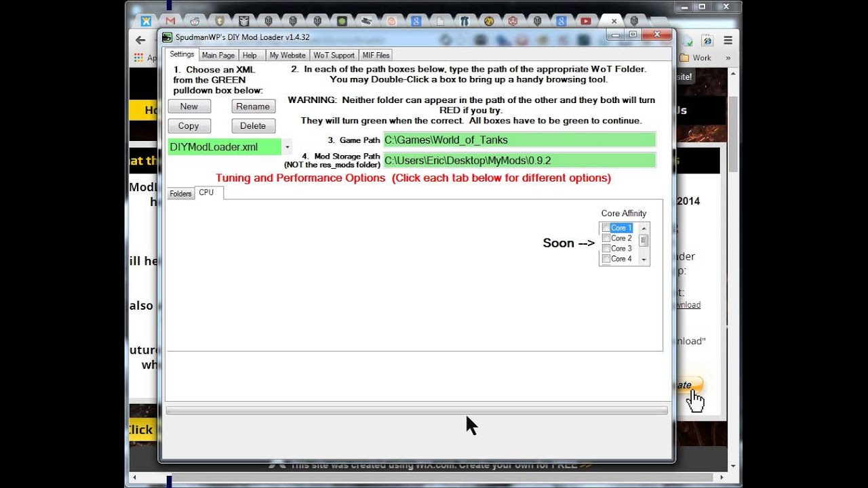Select the yellow circle icon browser tab
This screenshot has height=488, width=868.
click(x=489, y=21)
